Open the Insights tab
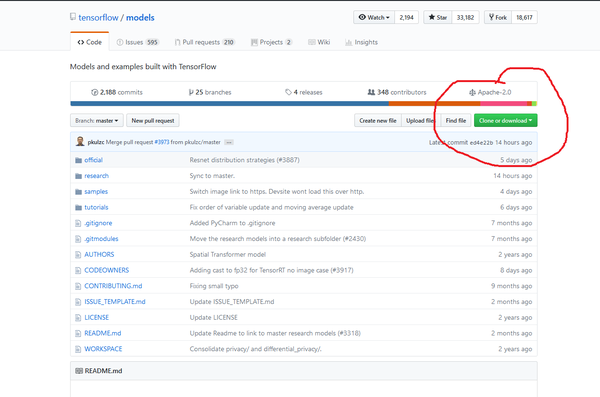The image size is (600, 397). [x=361, y=42]
